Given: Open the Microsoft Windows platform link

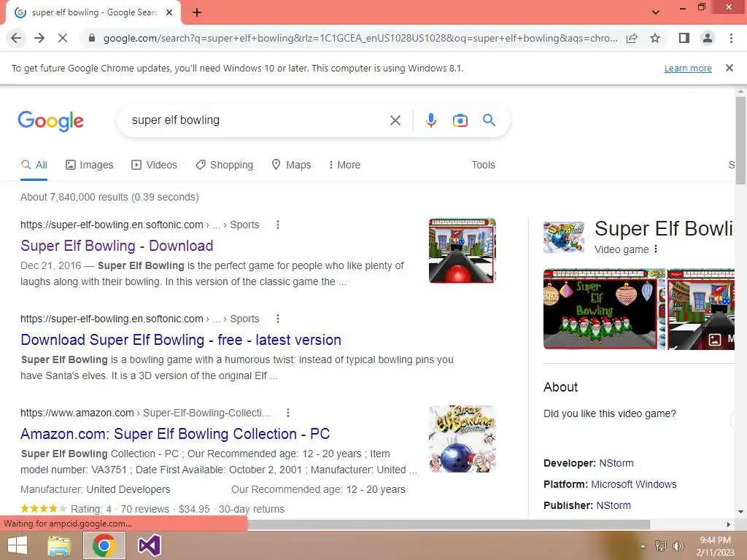Looking at the screenshot, I should pyautogui.click(x=634, y=484).
